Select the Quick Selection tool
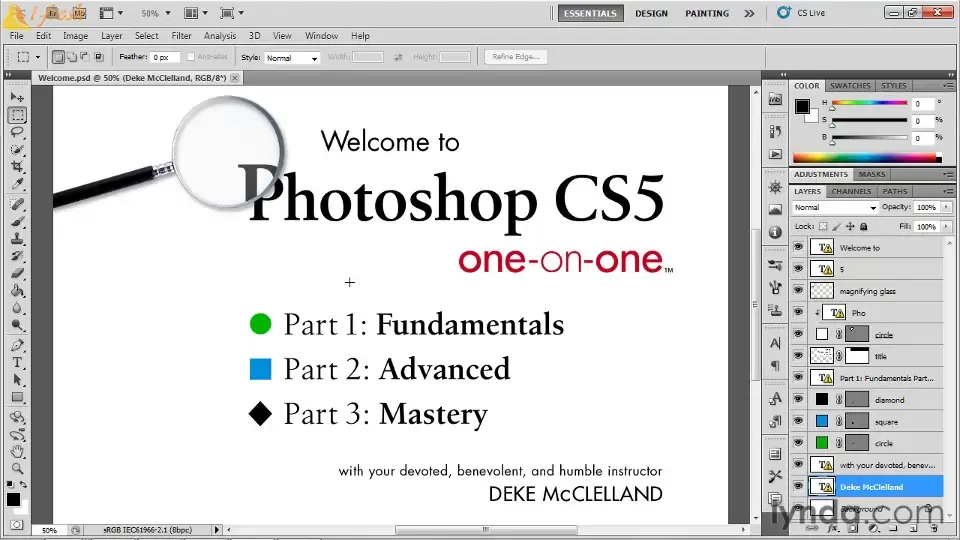960x540 pixels. [x=17, y=149]
